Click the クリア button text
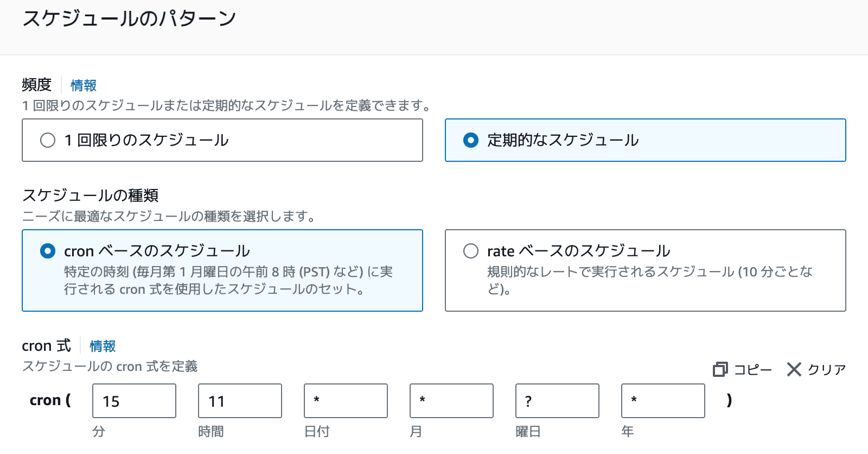Image resolution: width=868 pixels, height=454 pixels. tap(827, 370)
